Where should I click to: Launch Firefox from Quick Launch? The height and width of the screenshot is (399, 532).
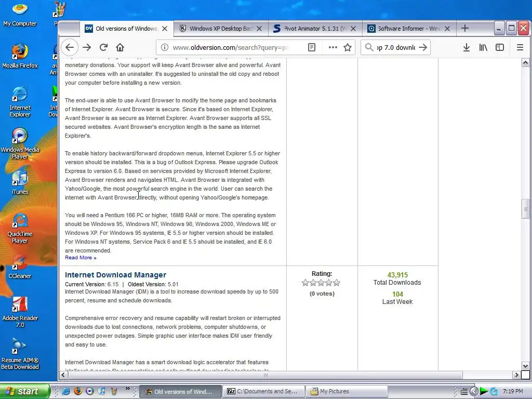point(78,391)
